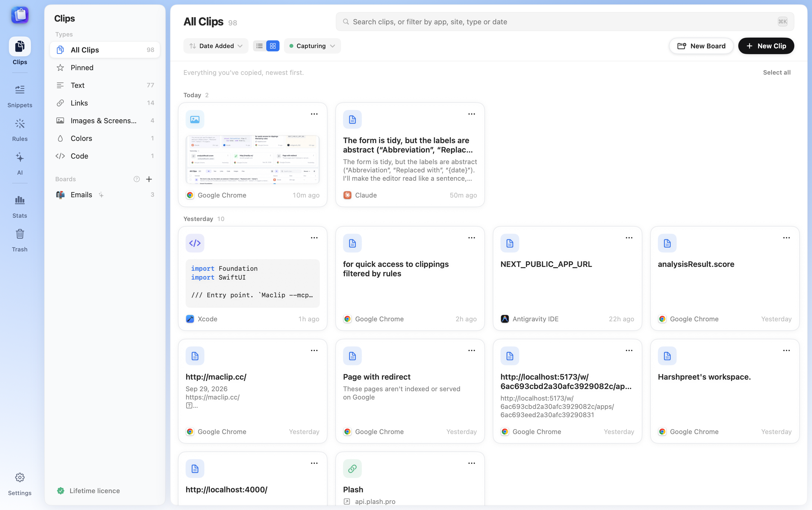Filter by Code clips

[x=105, y=156]
